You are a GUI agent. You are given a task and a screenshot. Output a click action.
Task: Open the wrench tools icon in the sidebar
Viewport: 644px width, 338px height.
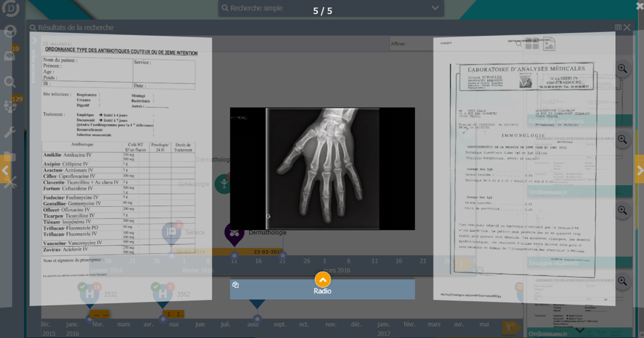(9, 132)
